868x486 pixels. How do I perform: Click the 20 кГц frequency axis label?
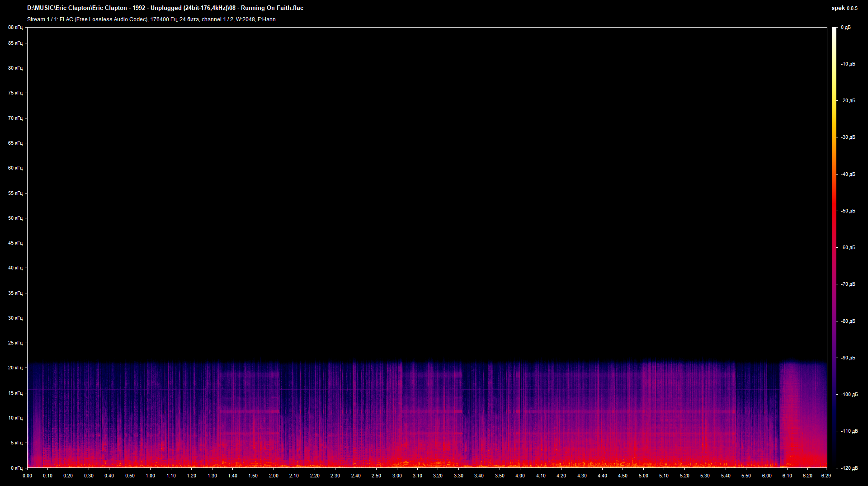coord(15,368)
